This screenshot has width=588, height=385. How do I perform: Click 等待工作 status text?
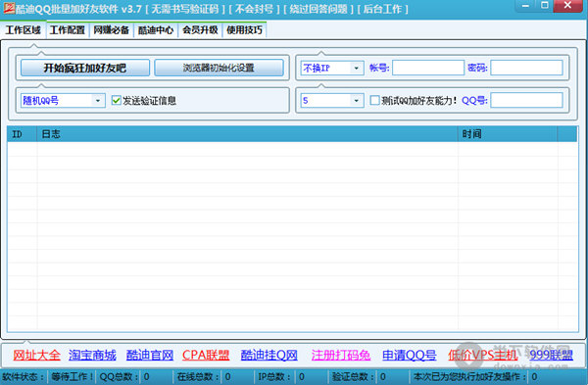coord(72,377)
